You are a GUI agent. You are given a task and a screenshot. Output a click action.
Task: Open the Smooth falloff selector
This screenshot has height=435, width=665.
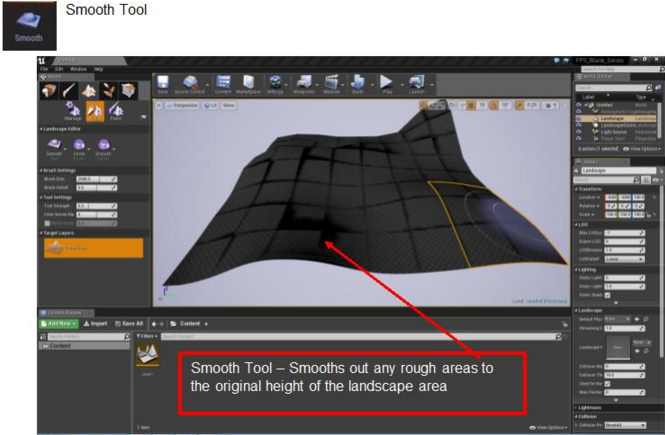[x=104, y=148]
